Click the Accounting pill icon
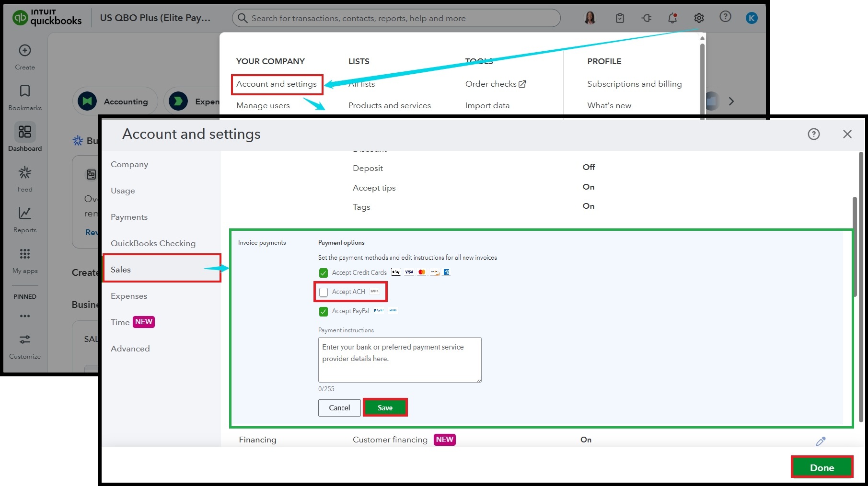 click(x=87, y=102)
